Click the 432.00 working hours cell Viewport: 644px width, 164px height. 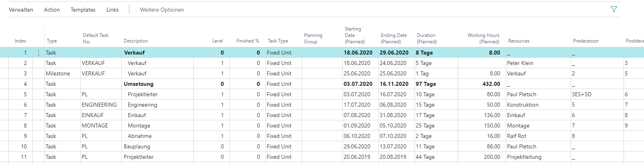pos(491,84)
